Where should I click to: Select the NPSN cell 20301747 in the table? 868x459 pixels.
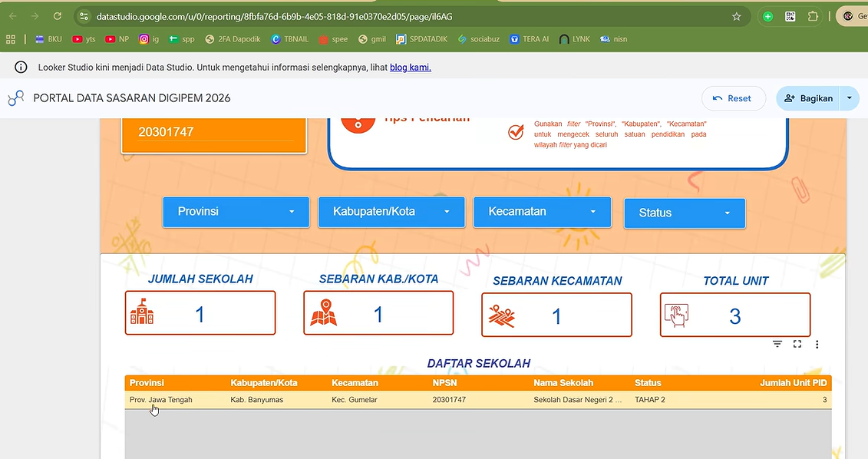[x=449, y=400]
